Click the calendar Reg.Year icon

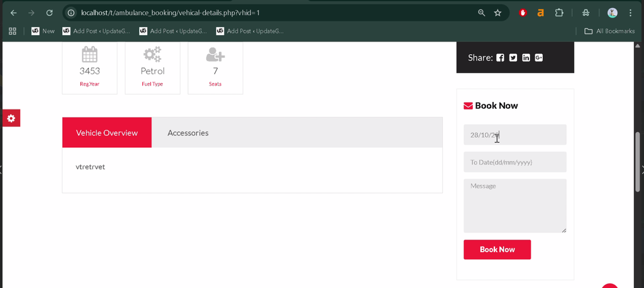click(89, 54)
